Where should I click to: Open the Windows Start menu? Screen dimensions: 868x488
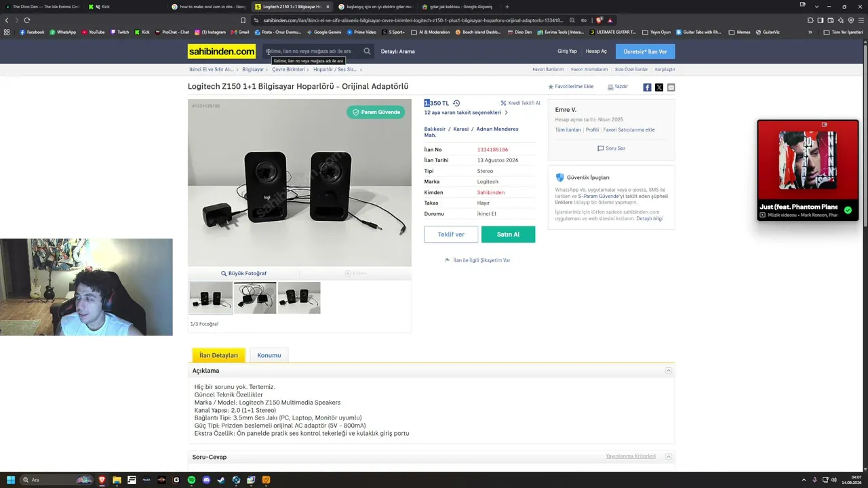[10, 480]
